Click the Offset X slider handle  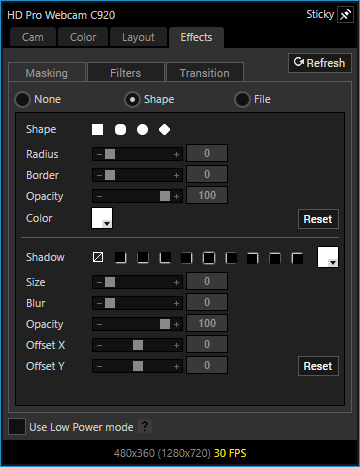click(138, 345)
